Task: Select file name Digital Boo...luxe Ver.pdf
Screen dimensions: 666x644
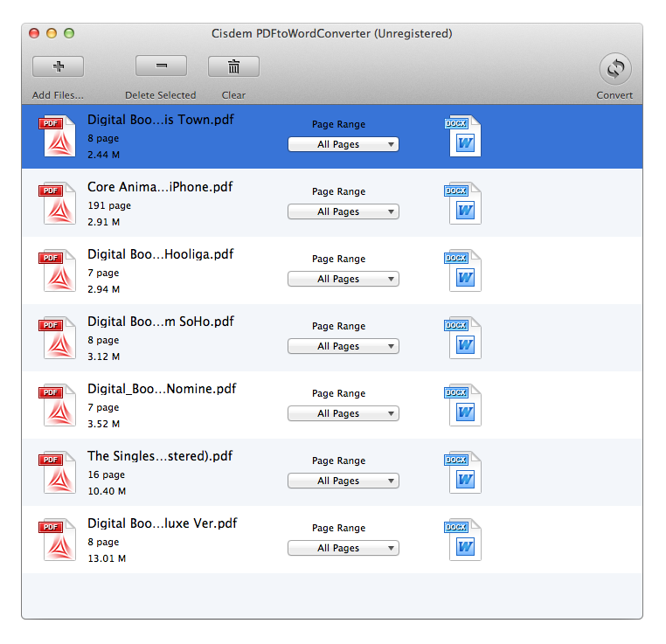Action: (x=163, y=523)
